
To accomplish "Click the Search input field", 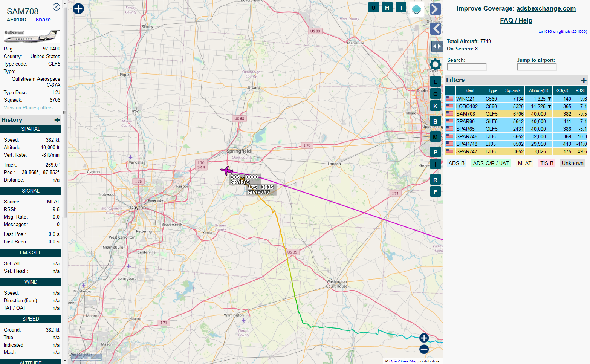I will (466, 67).
